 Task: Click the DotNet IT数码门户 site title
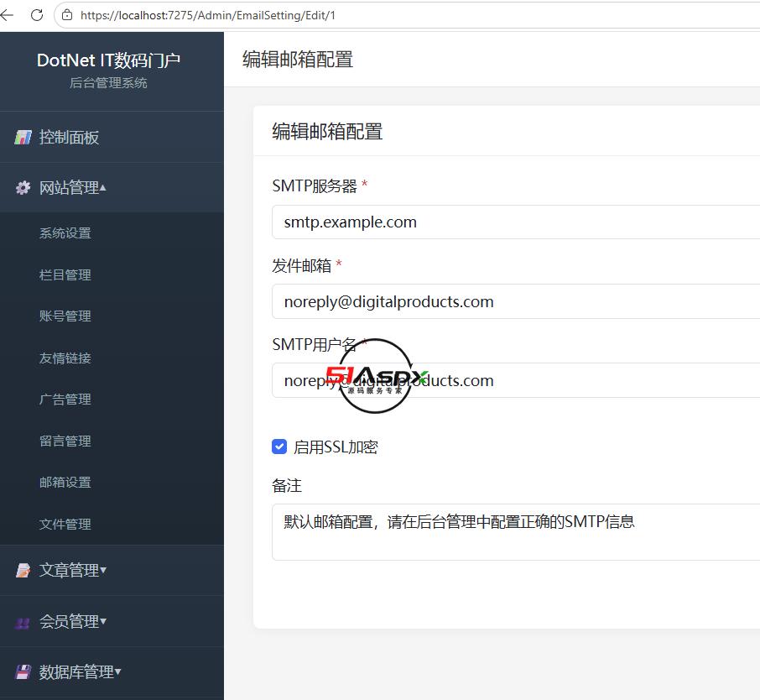click(x=108, y=60)
